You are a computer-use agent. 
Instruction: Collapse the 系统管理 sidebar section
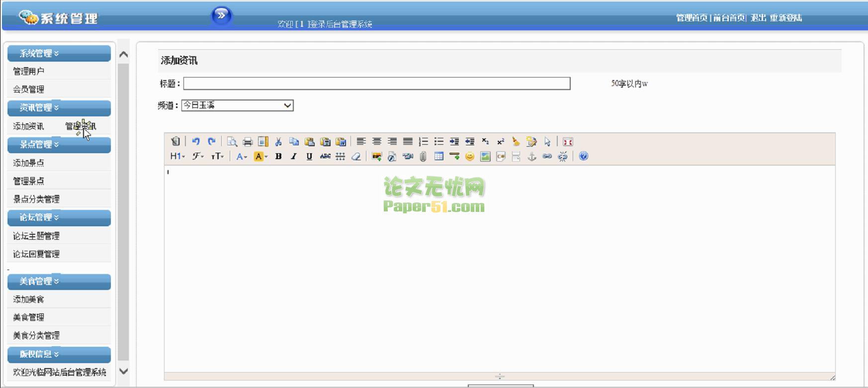click(59, 53)
